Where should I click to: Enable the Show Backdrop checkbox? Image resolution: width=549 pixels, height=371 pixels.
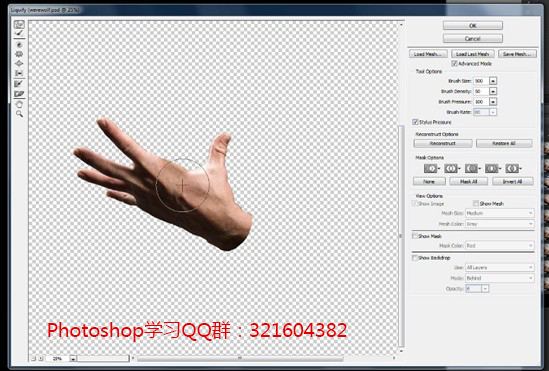tap(415, 258)
